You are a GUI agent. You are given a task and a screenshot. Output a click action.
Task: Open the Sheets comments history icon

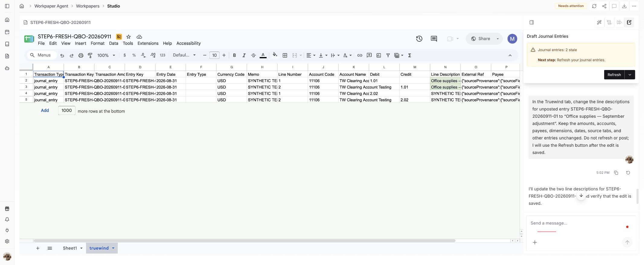(x=434, y=39)
